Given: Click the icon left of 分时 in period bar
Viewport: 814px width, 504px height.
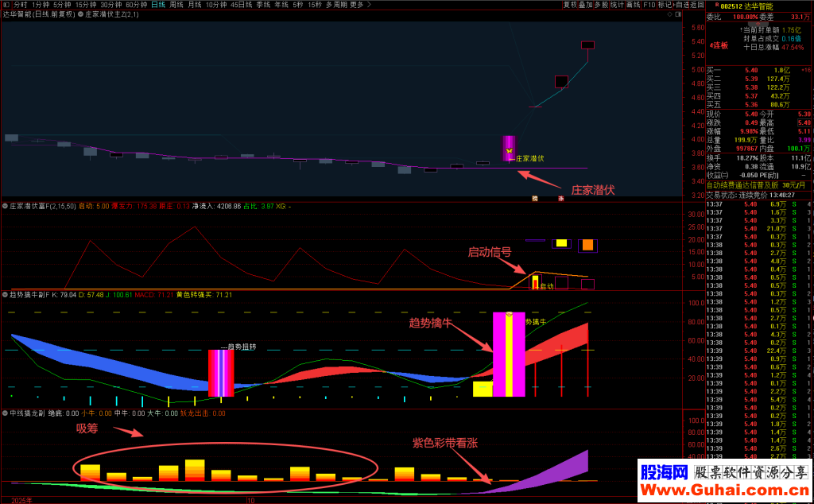Looking at the screenshot, I should [6, 5].
